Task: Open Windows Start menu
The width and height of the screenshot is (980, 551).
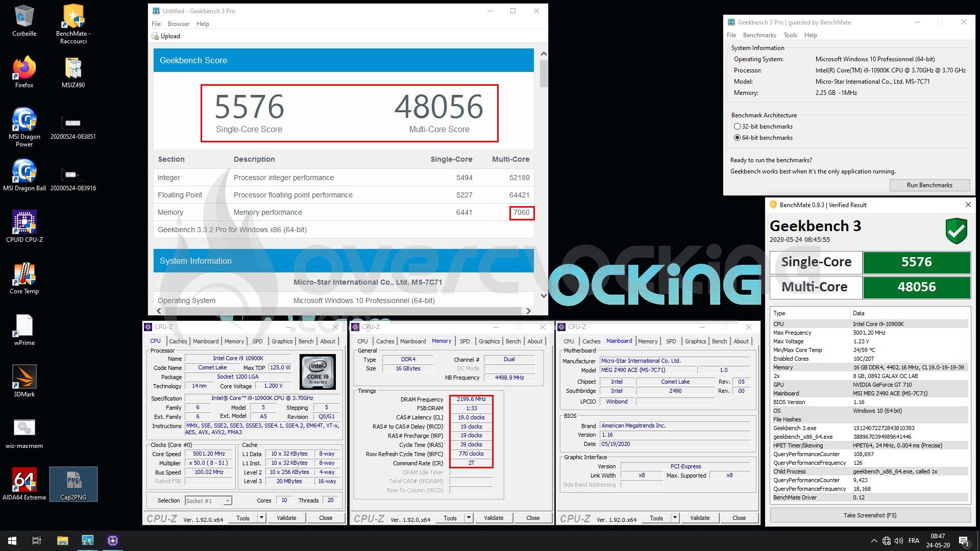Action: coord(12,540)
